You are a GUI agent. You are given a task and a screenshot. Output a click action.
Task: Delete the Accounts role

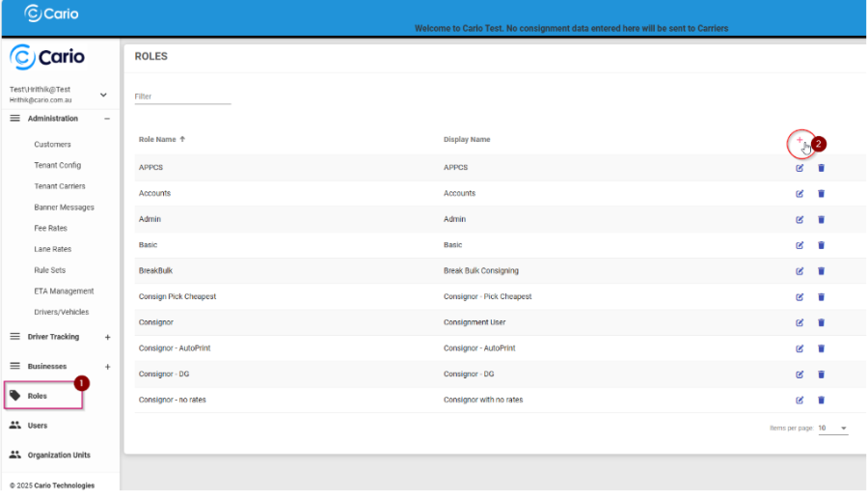822,194
